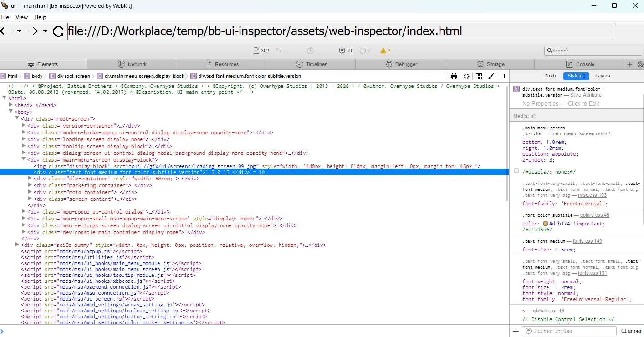Collapse the main-menu-screen div
644x337 pixels.
pos(24,160)
